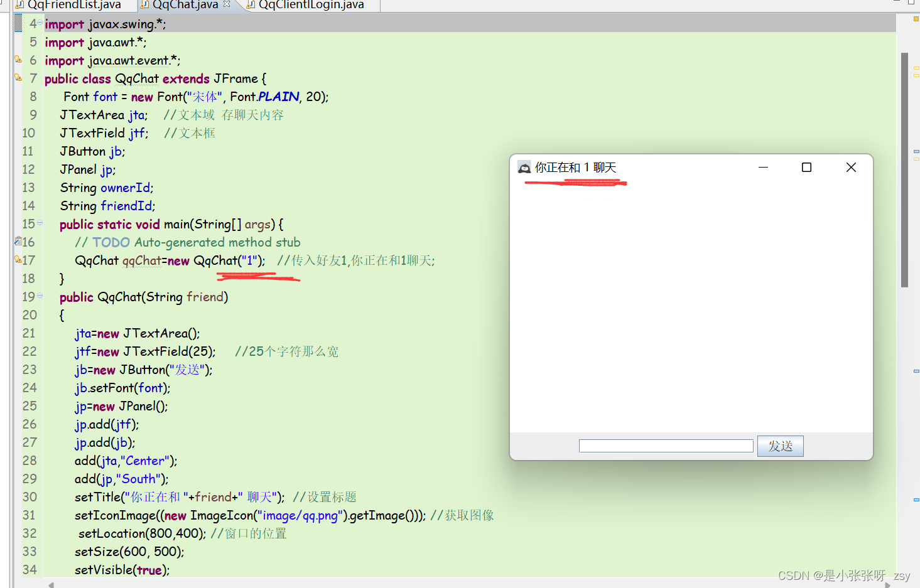Click inside the chat history text area
This screenshot has height=588, width=920.
(x=691, y=307)
